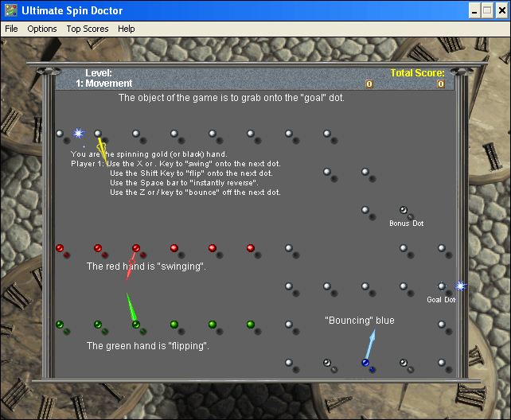This screenshot has height=420, width=511.
Task: Click the Total Score counter box
Action: 440,84
